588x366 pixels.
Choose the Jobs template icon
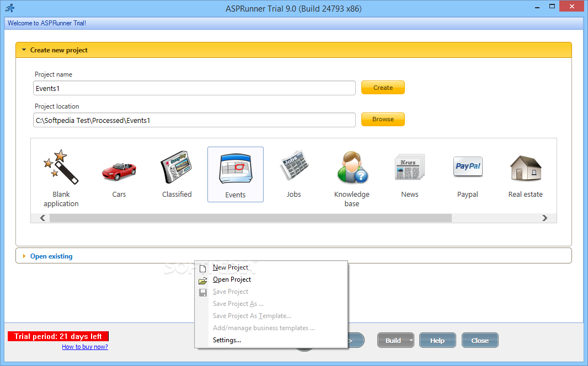294,165
